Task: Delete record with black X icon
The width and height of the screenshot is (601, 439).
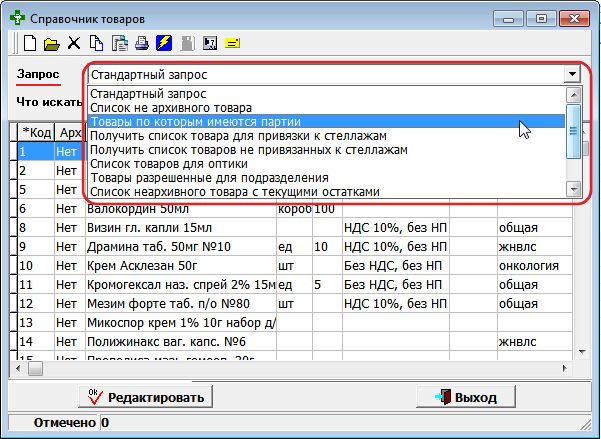Action: point(74,43)
